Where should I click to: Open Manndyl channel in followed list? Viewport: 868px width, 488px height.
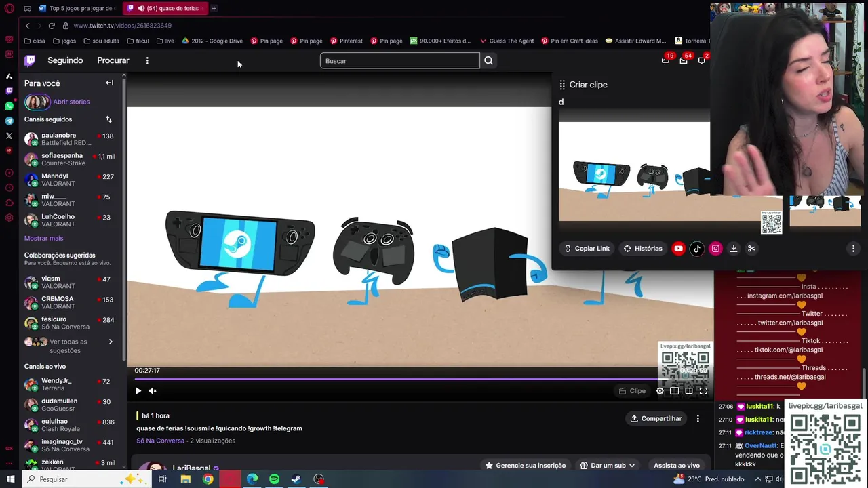tap(71, 180)
